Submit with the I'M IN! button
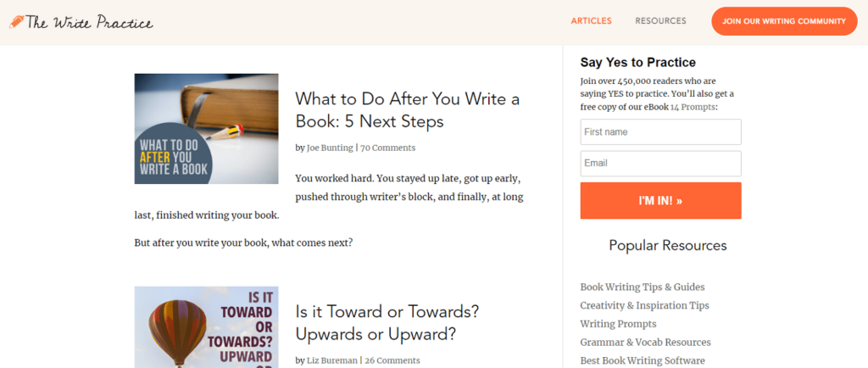Viewport: 868px width, 368px height. (660, 201)
